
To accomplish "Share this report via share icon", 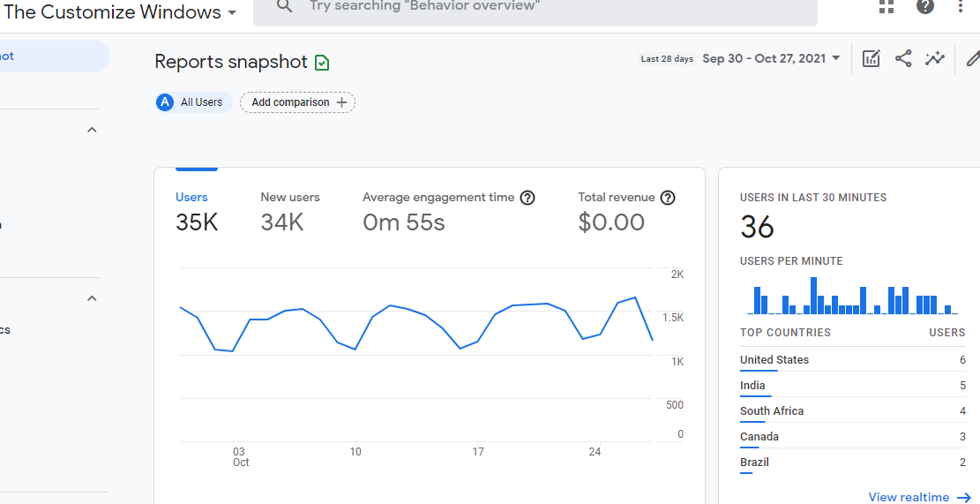I will click(903, 59).
